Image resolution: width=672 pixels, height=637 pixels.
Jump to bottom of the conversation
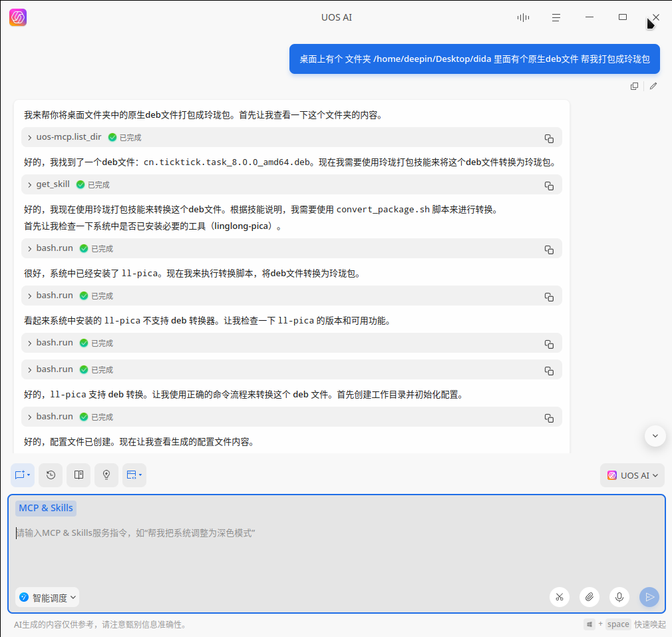point(655,436)
